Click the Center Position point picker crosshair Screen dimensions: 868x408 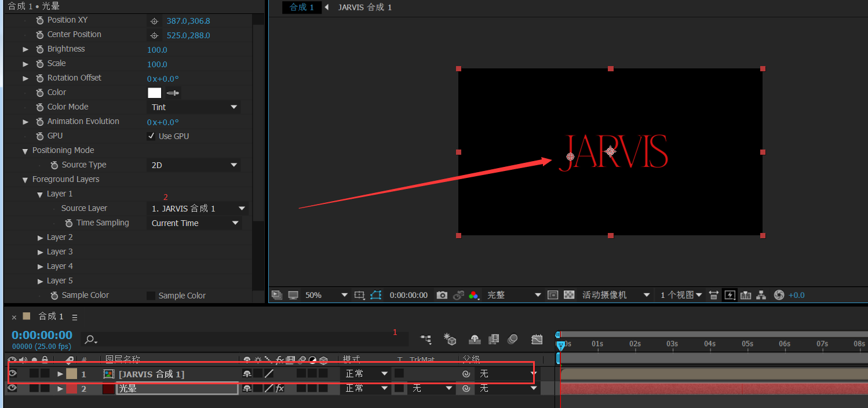[154, 35]
